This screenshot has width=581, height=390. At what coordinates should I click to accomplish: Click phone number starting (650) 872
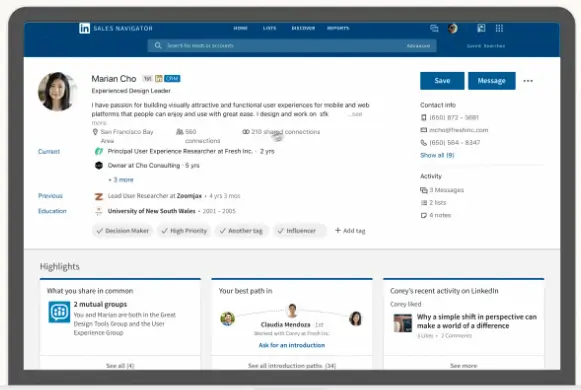454,117
